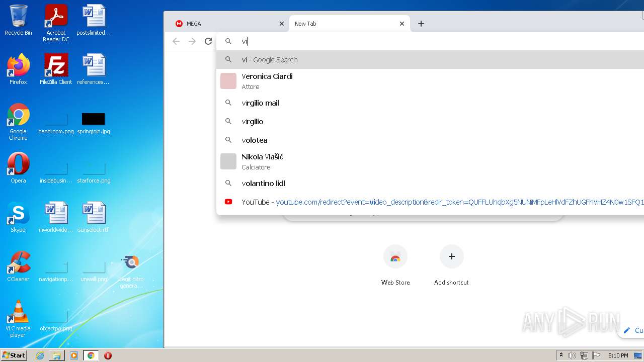The image size is (644, 362).
Task: Click Add shortcut tile
Action: (x=451, y=265)
